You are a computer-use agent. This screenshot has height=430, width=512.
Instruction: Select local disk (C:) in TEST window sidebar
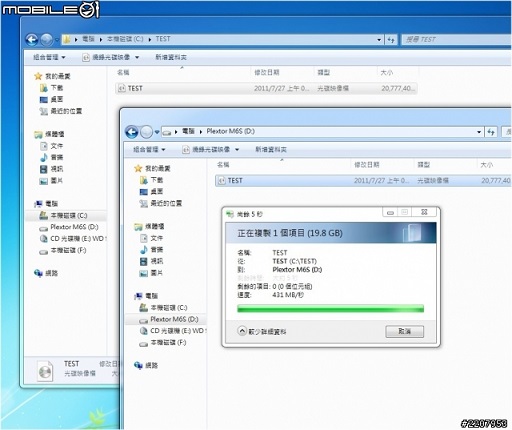click(64, 215)
